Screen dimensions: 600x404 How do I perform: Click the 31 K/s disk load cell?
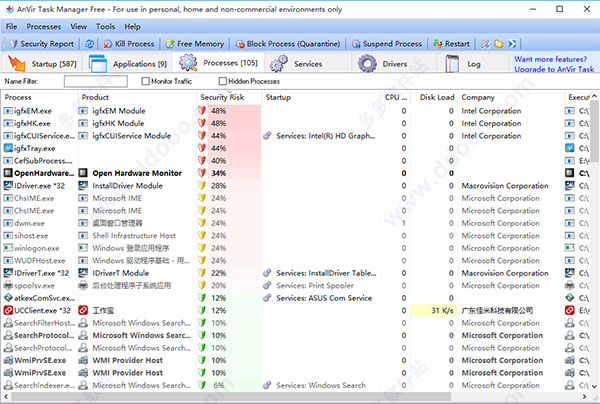434,311
